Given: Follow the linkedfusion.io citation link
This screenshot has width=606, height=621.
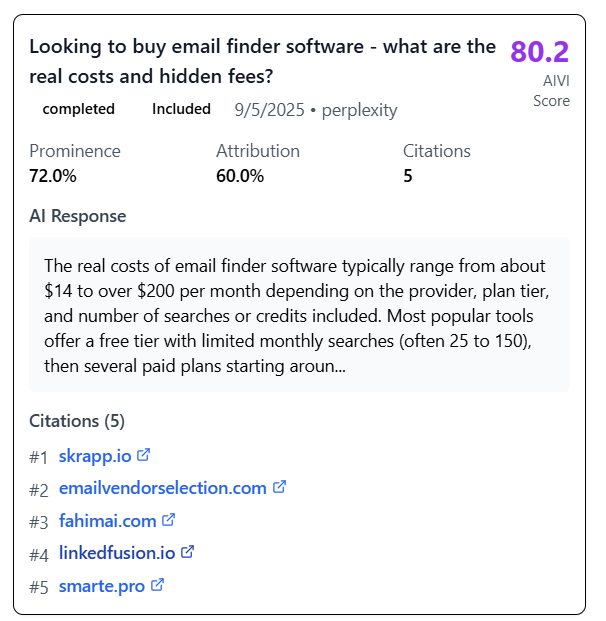Looking at the screenshot, I should [117, 553].
